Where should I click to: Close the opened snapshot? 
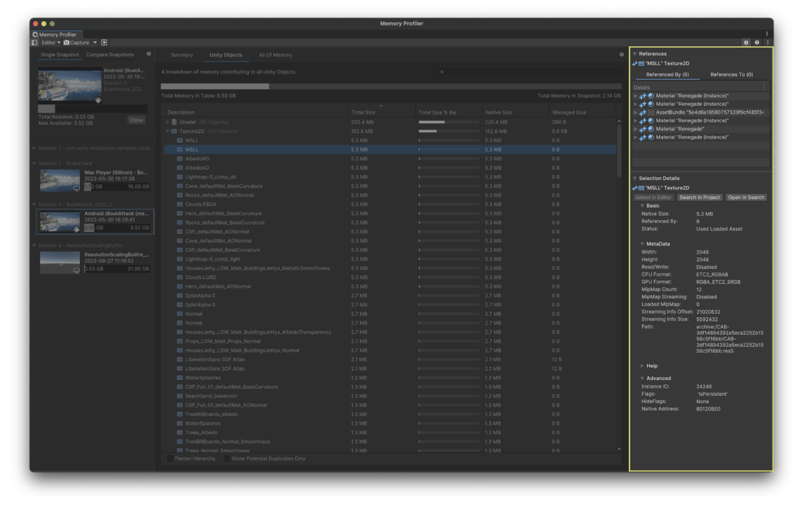coord(136,120)
